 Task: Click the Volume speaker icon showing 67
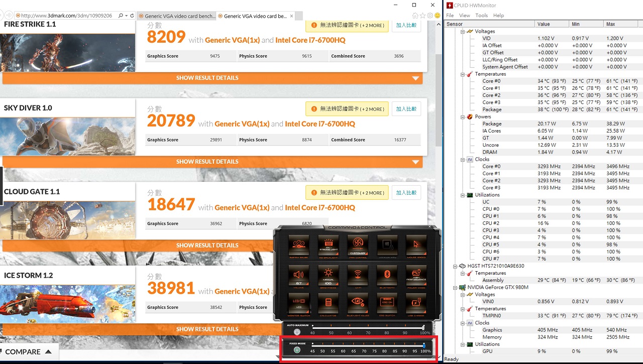click(x=299, y=275)
